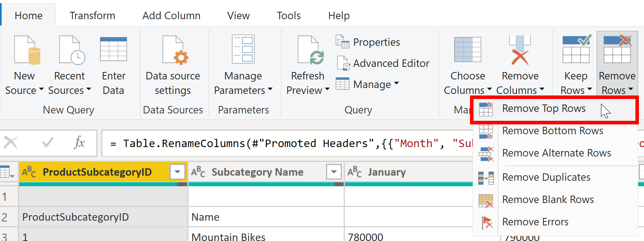Switch to the Transform tab
Image resolution: width=644 pixels, height=241 pixels.
tap(92, 16)
